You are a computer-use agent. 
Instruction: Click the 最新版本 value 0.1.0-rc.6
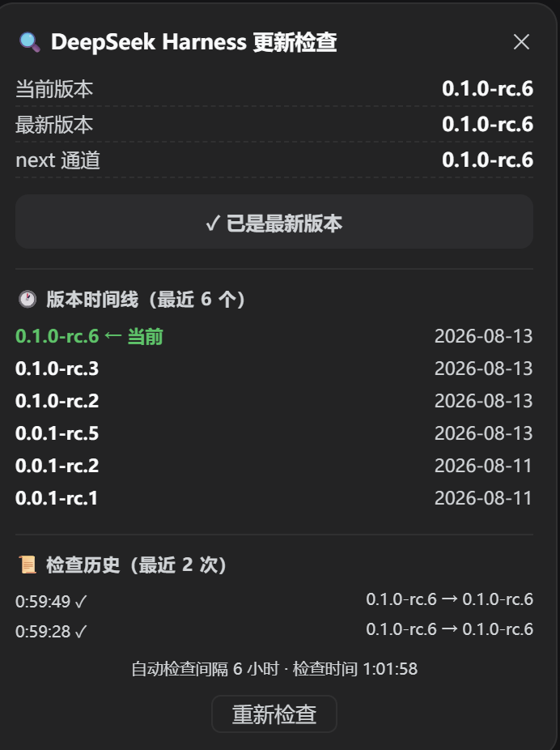click(x=487, y=125)
